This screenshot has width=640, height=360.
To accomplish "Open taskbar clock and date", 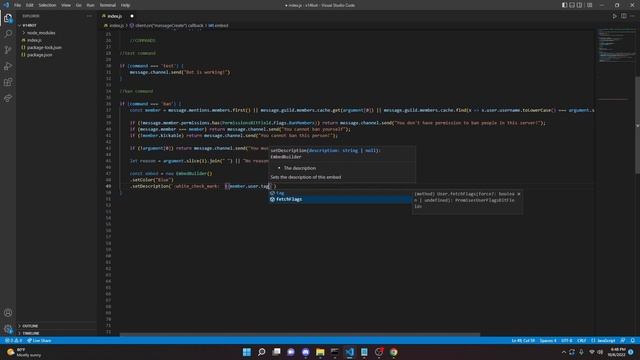I will (x=616, y=352).
